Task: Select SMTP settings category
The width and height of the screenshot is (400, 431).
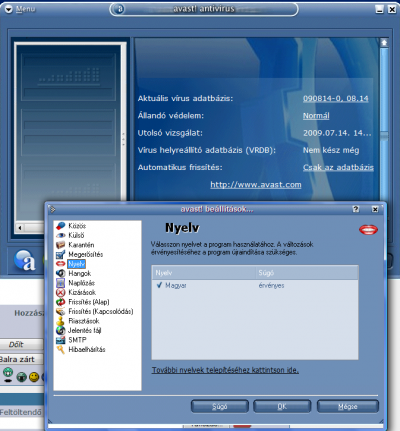Action: [x=77, y=340]
